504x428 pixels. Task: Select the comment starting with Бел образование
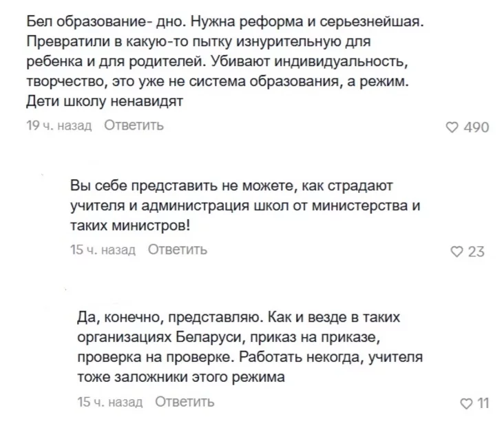click(x=225, y=61)
